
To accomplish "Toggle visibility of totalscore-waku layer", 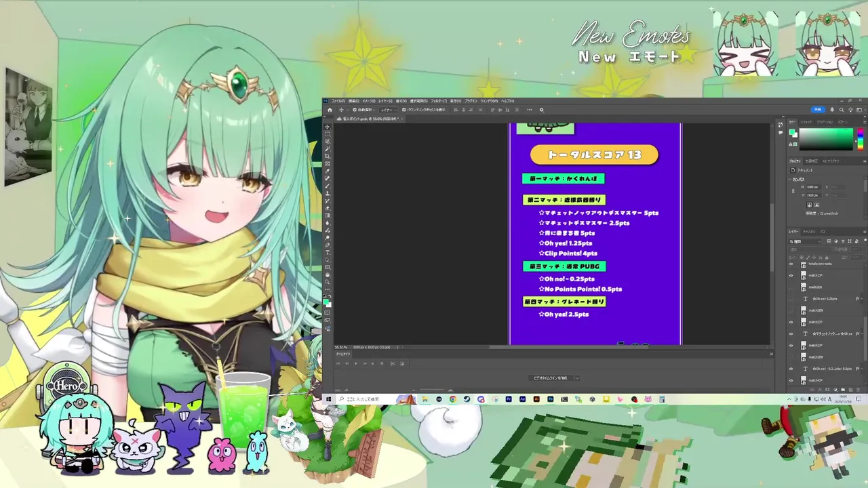I will click(x=791, y=264).
